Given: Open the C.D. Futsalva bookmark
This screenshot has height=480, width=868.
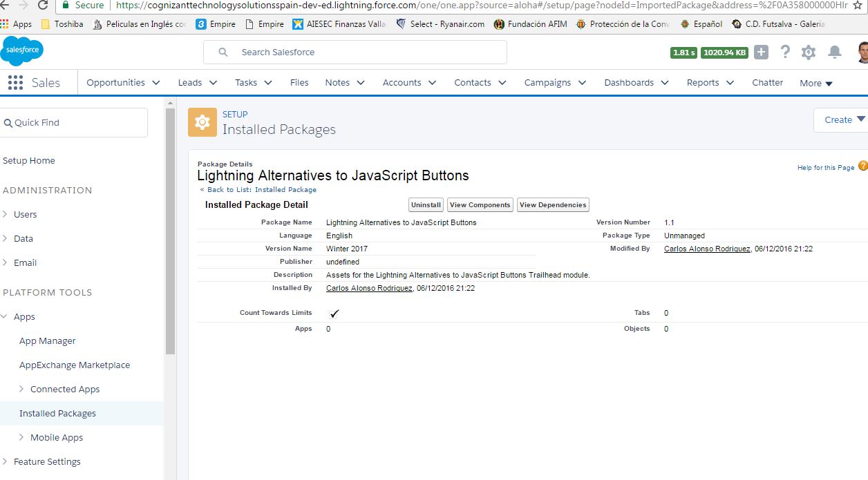Looking at the screenshot, I should click(778, 24).
